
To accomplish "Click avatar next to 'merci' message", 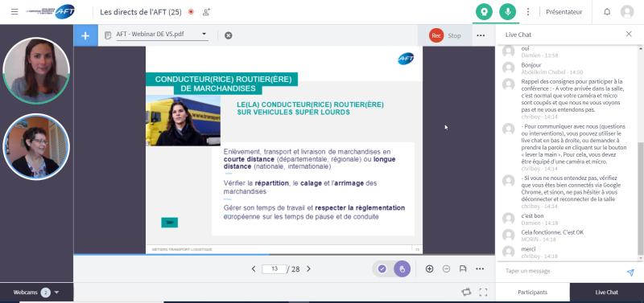I will tap(509, 252).
